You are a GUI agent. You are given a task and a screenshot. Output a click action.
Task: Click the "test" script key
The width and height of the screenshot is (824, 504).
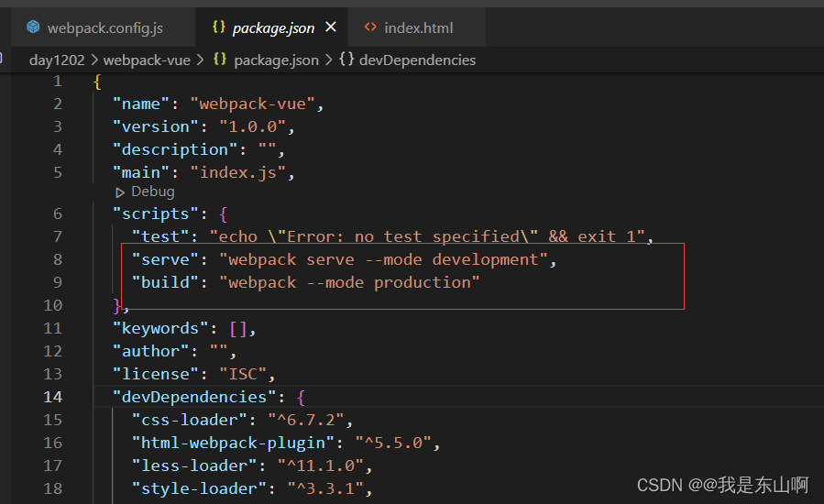click(160, 237)
